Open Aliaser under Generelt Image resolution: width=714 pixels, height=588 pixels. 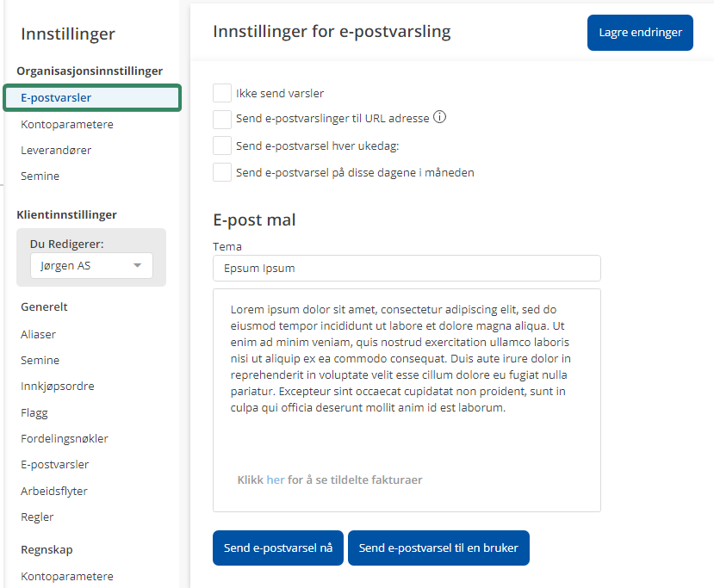pos(39,334)
